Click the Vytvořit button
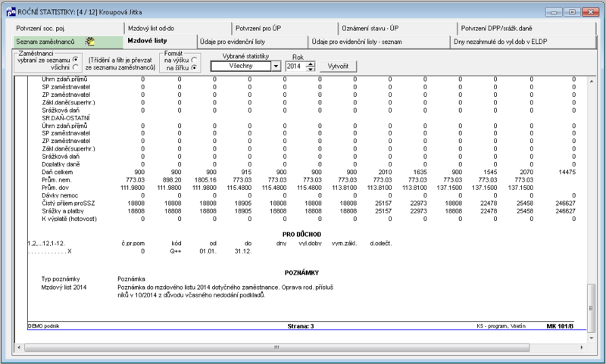 click(x=338, y=67)
